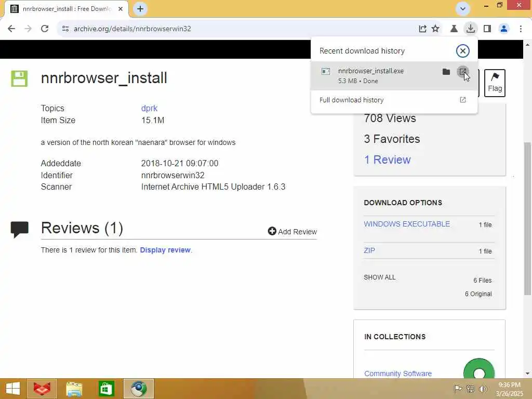This screenshot has width=532, height=399.
Task: Click the 708 Views text
Action: tap(390, 118)
